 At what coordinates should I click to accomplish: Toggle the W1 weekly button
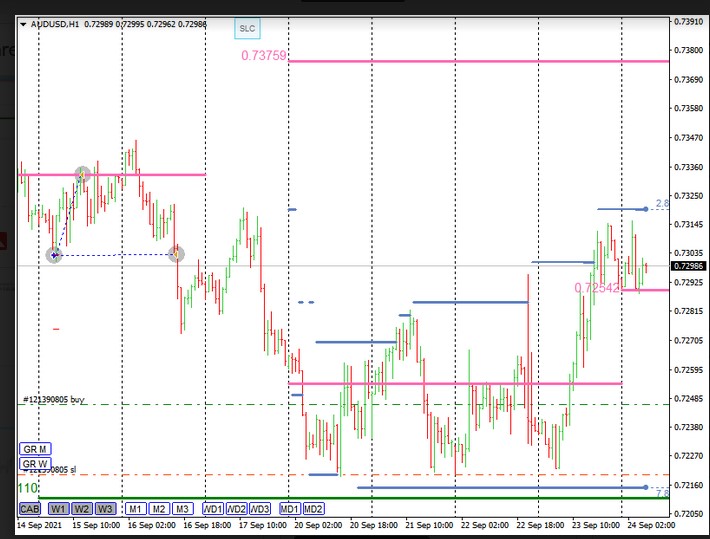(59, 508)
